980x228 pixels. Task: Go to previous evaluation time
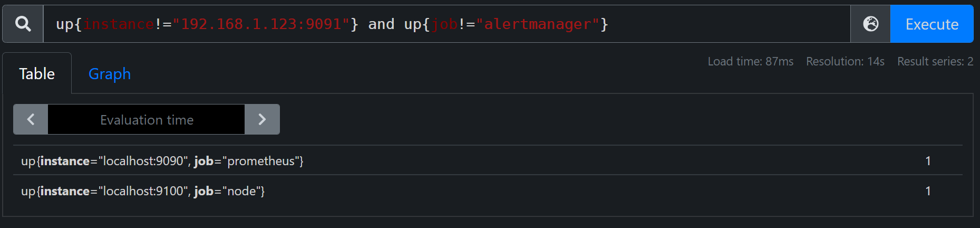click(31, 119)
